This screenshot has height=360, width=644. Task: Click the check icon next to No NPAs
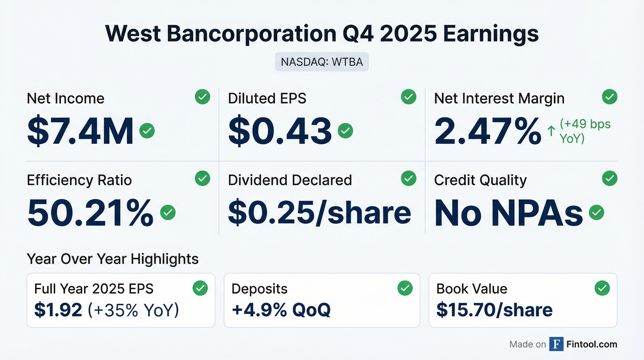pos(596,212)
